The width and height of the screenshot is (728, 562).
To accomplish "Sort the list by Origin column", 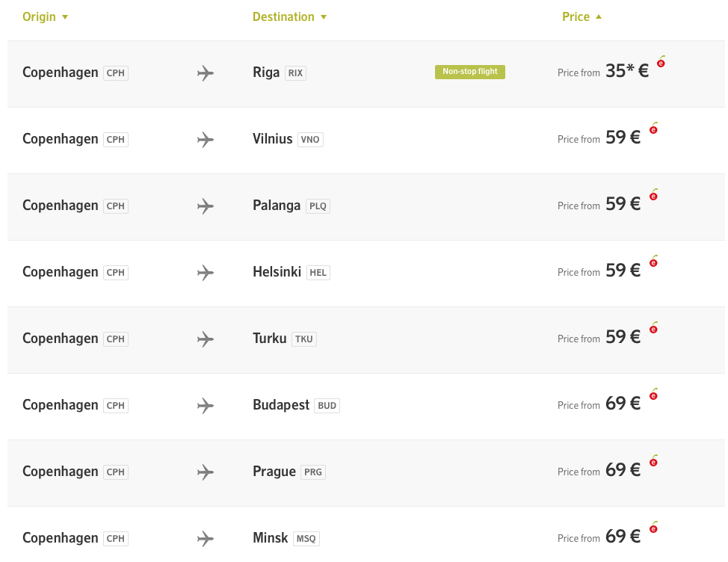I will point(45,16).
